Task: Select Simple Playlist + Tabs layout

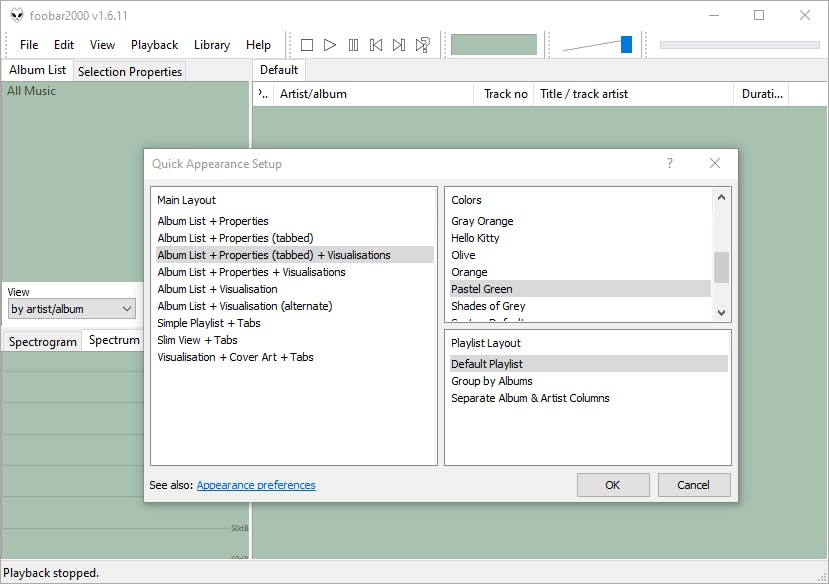Action: click(208, 323)
